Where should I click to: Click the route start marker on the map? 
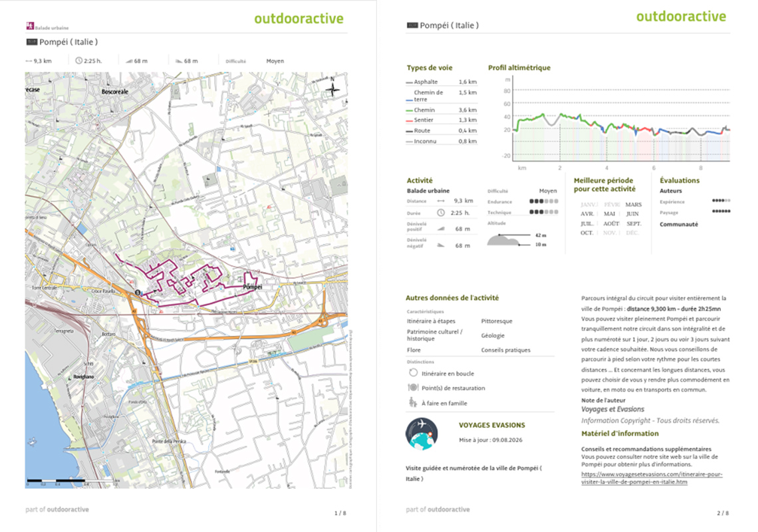(138, 293)
